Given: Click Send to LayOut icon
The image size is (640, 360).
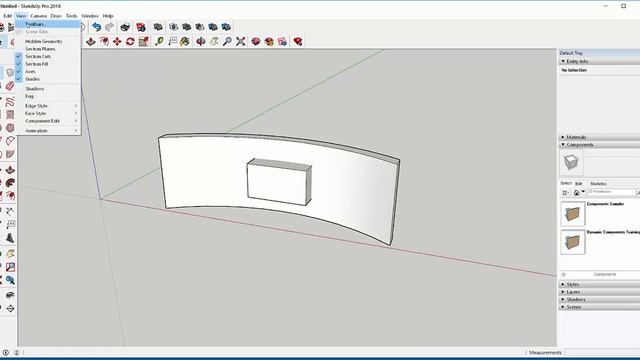Looking at the screenshot, I should tap(282, 41).
